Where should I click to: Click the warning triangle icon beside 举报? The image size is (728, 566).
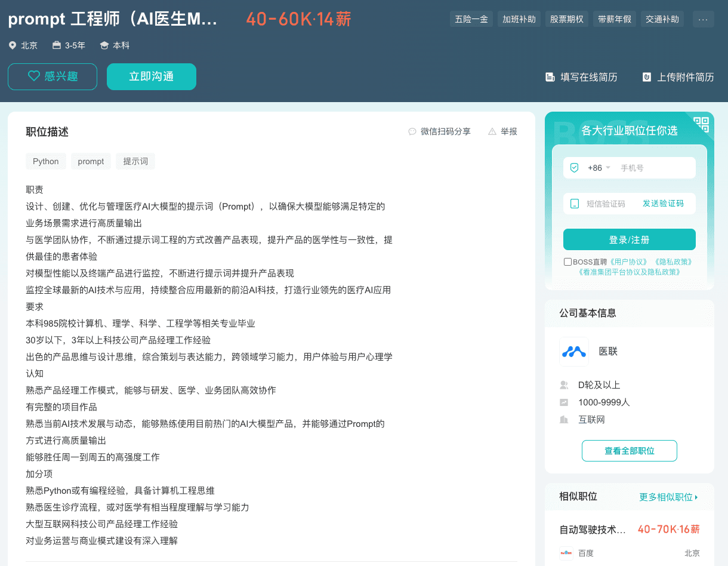(492, 131)
